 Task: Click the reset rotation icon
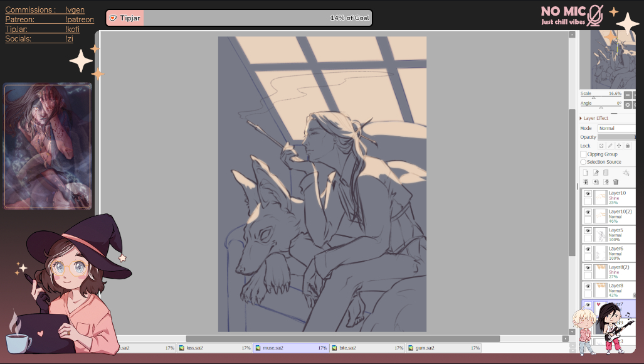point(628,105)
